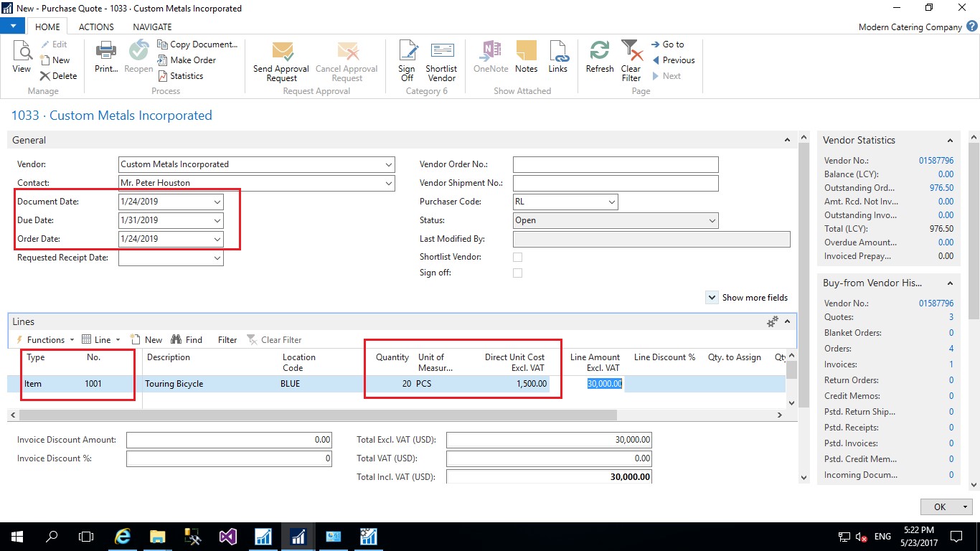
Task: Click Cancel Approval Request
Action: click(347, 62)
